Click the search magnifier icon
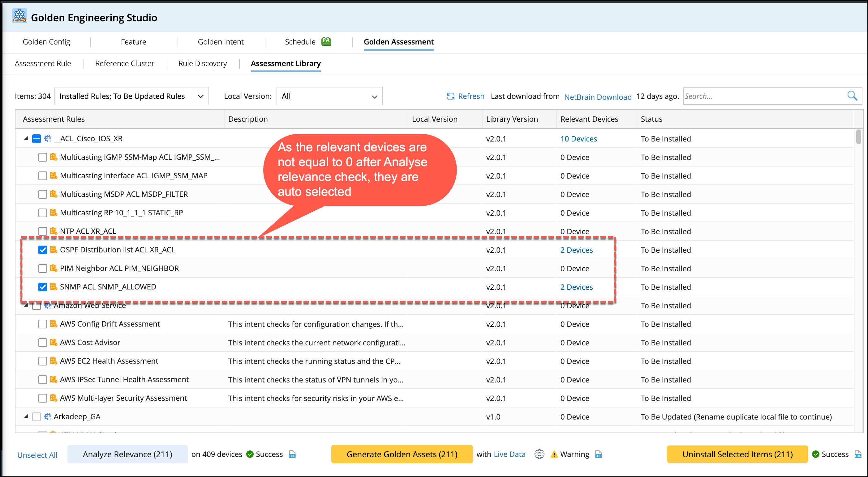Viewport: 868px width, 477px height. [x=852, y=96]
